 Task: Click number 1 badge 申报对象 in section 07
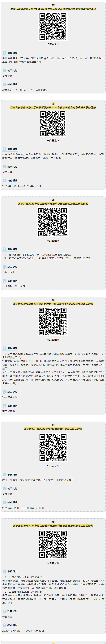click(4, 53)
